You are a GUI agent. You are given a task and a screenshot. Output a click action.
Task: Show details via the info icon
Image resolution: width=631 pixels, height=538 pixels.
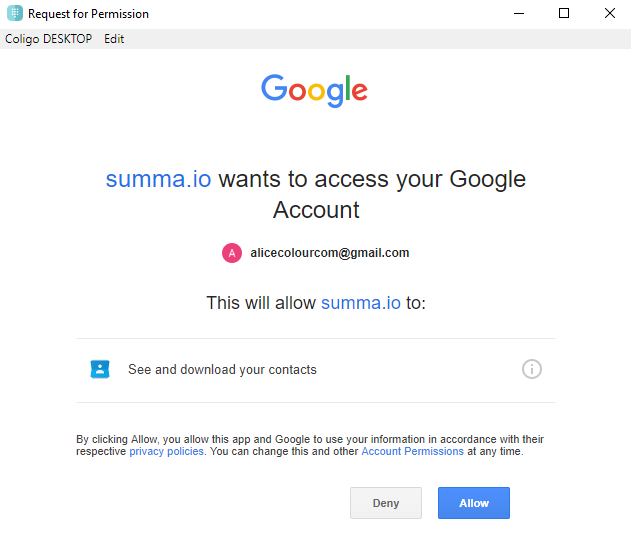click(x=532, y=369)
